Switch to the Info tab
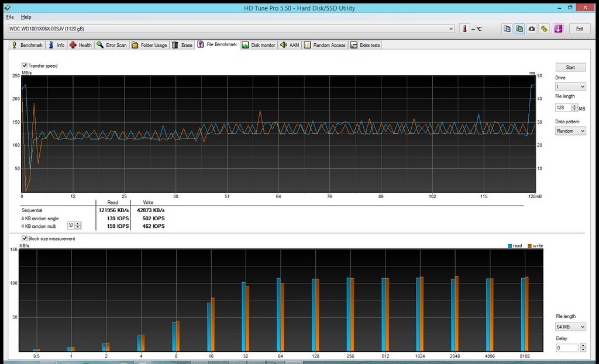Viewport: 599px width, 364px height. coord(57,45)
